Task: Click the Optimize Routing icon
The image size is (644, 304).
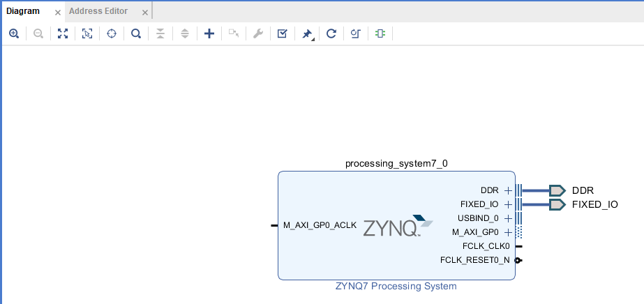Action: pyautogui.click(x=356, y=33)
